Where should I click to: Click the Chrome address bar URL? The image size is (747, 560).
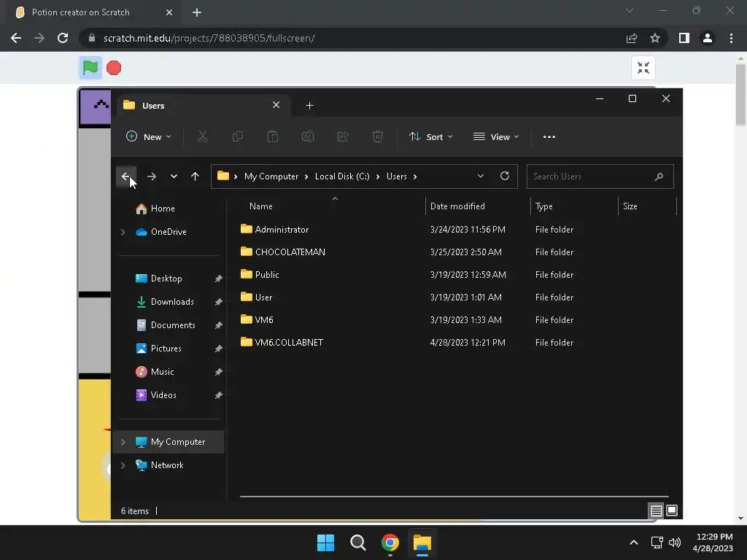209,38
